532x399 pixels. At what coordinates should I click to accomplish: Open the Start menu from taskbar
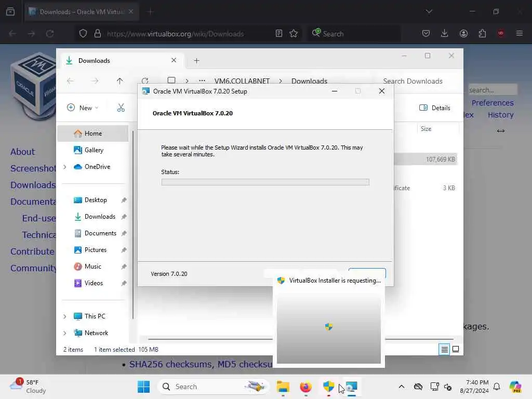(143, 387)
